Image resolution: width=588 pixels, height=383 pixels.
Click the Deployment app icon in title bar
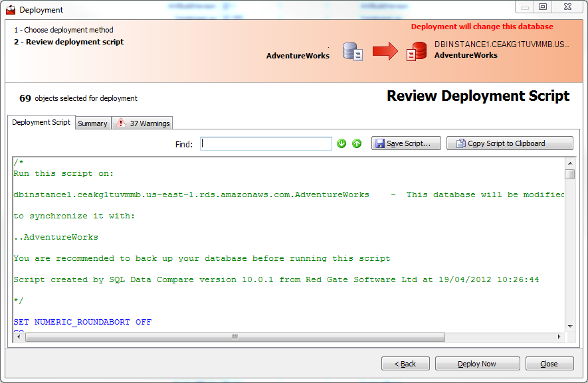pyautogui.click(x=11, y=10)
